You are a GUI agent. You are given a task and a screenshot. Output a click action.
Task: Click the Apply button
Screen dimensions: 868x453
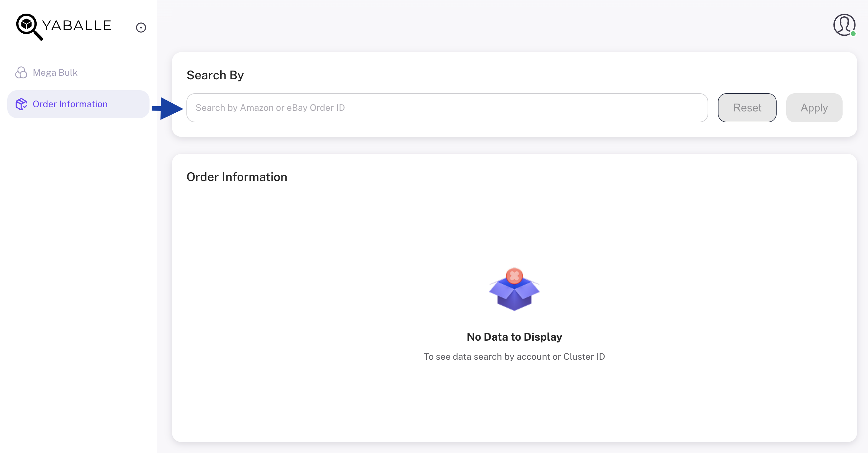pyautogui.click(x=814, y=108)
